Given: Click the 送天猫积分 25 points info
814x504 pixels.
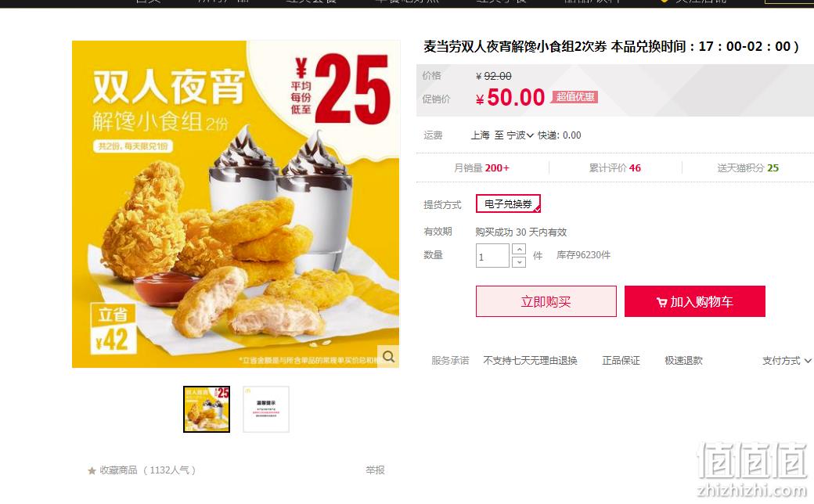Looking at the screenshot, I should pos(747,168).
